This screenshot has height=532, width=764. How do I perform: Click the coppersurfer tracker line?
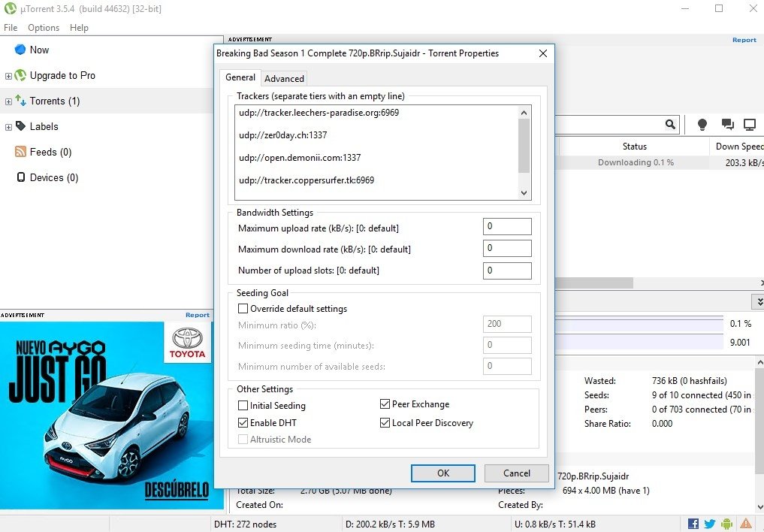coord(307,180)
